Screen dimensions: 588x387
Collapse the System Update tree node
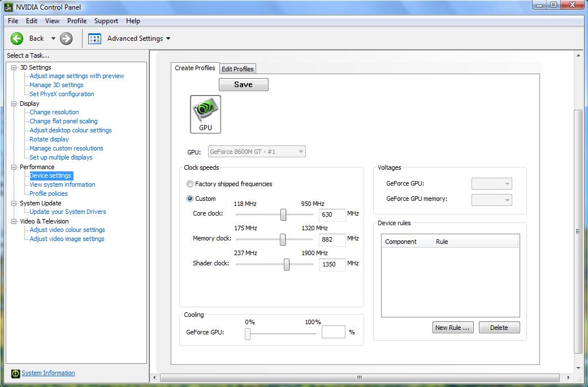click(14, 204)
